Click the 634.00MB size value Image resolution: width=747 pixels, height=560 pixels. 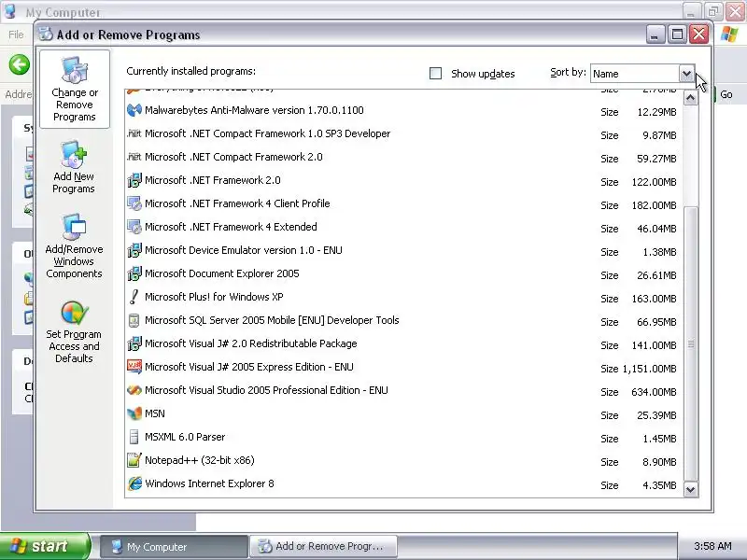click(x=654, y=392)
